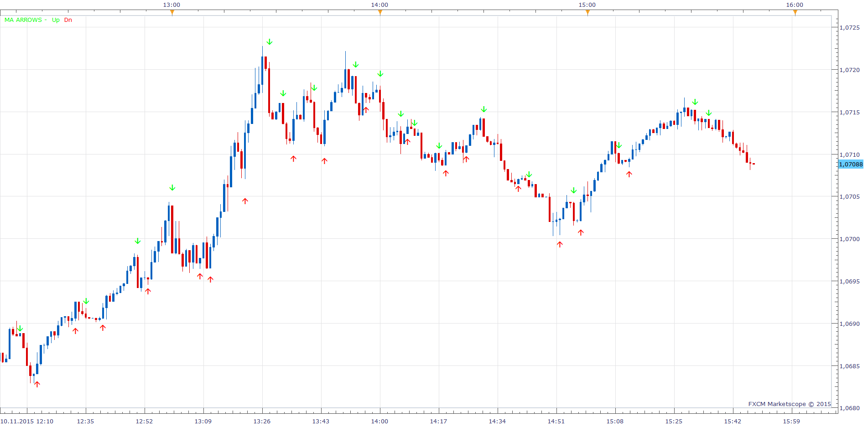Click the 1,0695 price axis label

(849, 282)
